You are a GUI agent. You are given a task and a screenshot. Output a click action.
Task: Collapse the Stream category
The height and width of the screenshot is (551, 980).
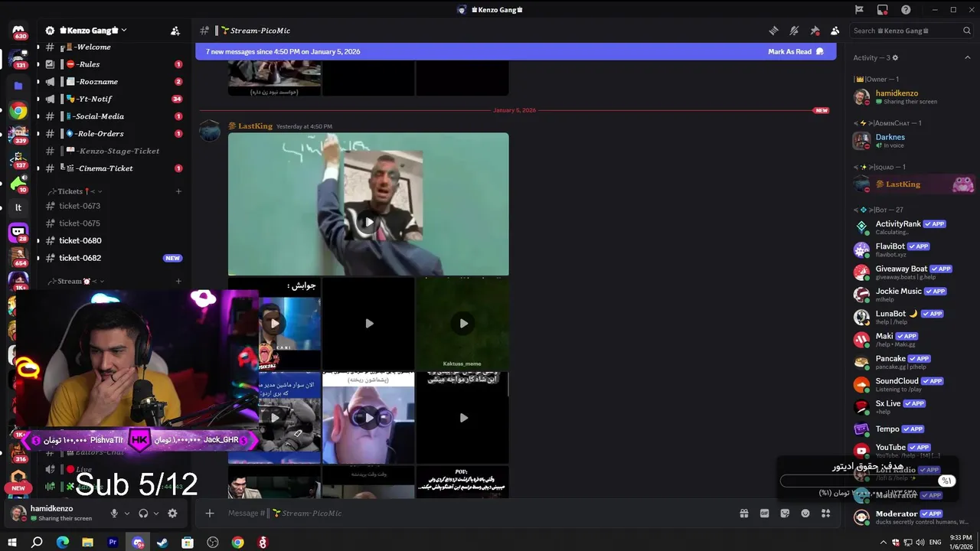click(76, 281)
